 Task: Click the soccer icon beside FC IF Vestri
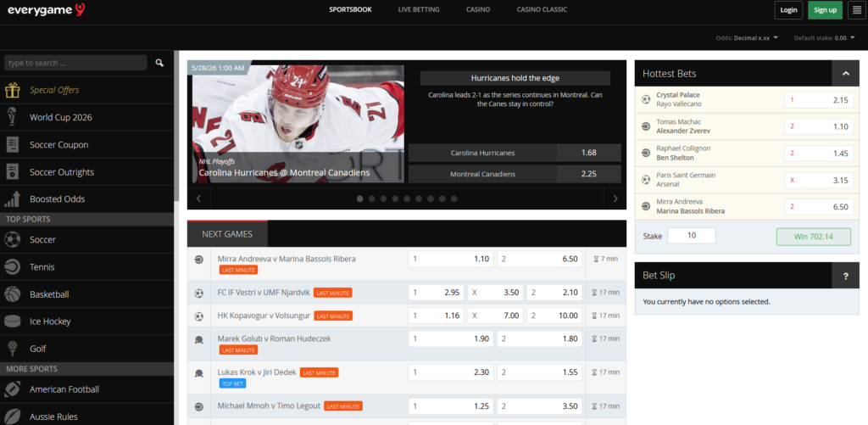coord(199,293)
